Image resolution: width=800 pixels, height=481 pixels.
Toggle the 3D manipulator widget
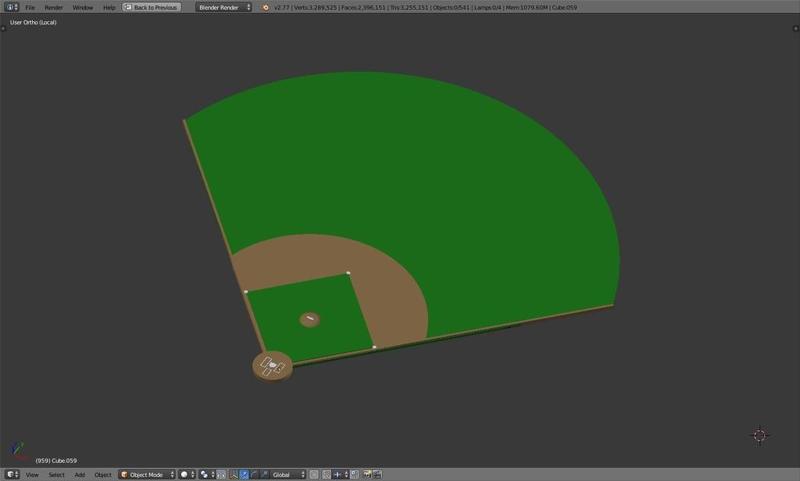point(234,474)
